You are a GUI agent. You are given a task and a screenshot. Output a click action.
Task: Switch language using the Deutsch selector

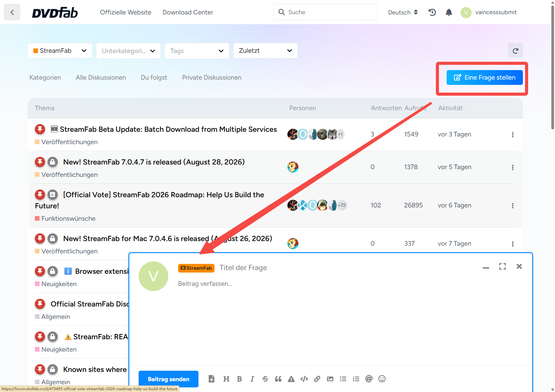[x=403, y=12]
